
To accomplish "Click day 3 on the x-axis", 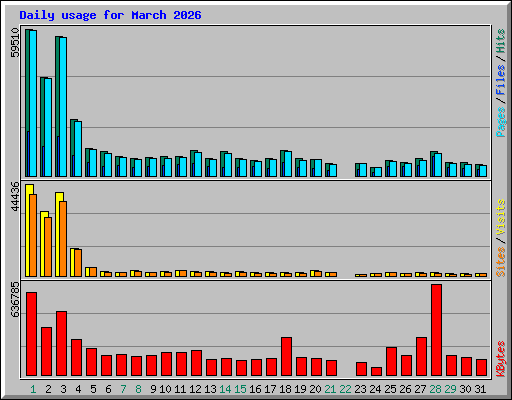I will [63, 389].
